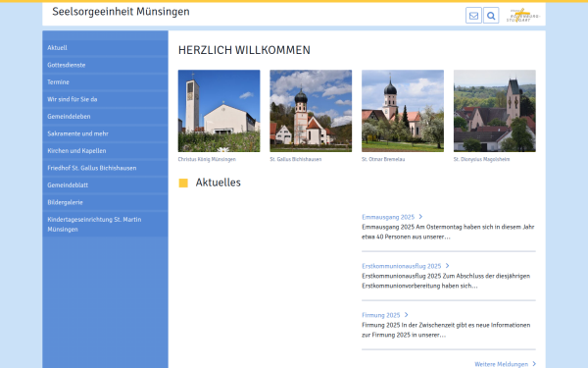Open the Gottesdienste menu item

click(x=105, y=65)
